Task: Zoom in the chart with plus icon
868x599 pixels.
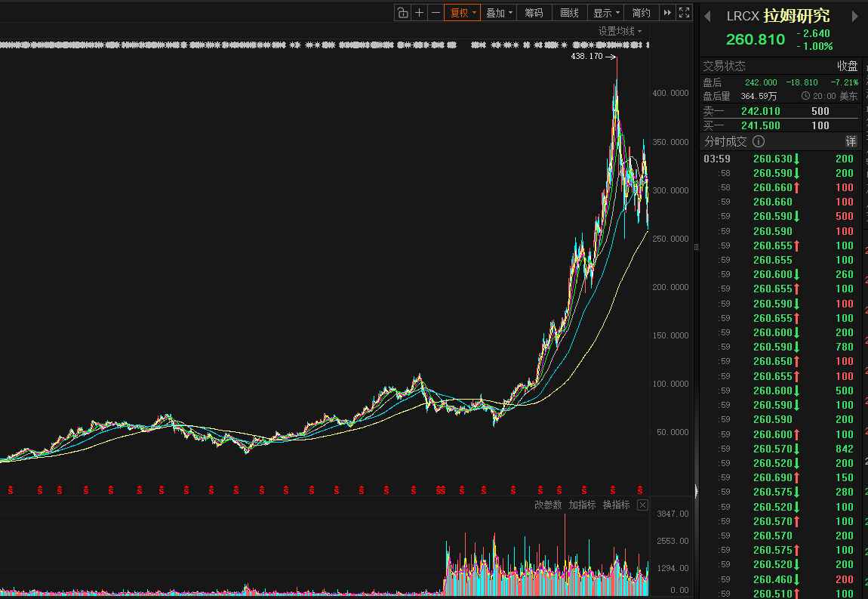Action: (420, 13)
